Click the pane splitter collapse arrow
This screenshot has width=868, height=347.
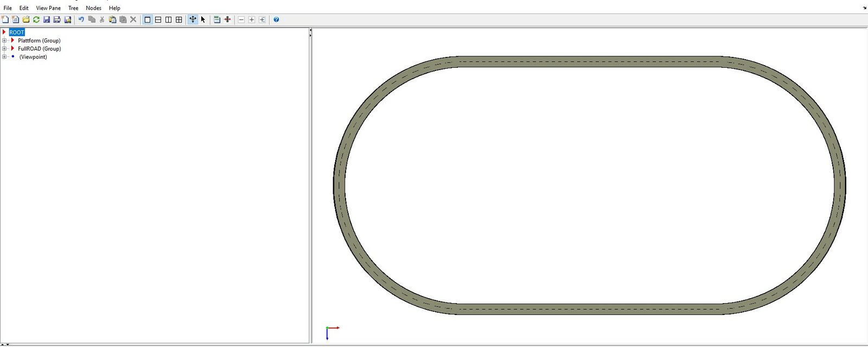[310, 33]
